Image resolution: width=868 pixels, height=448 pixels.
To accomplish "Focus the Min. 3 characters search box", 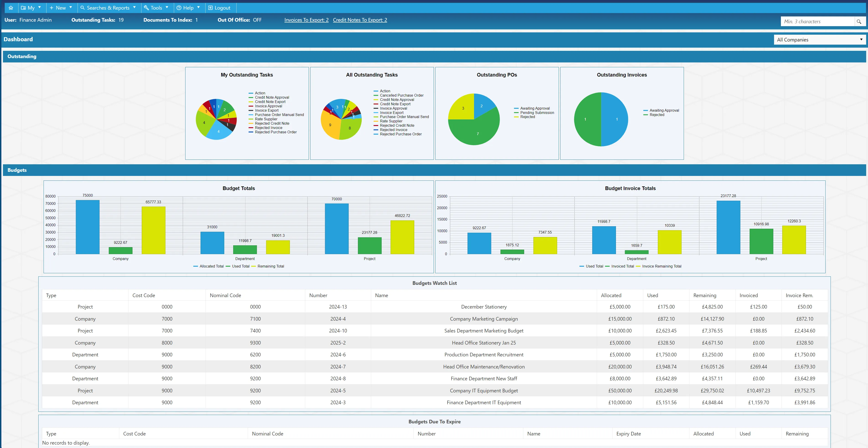I will [818, 22].
